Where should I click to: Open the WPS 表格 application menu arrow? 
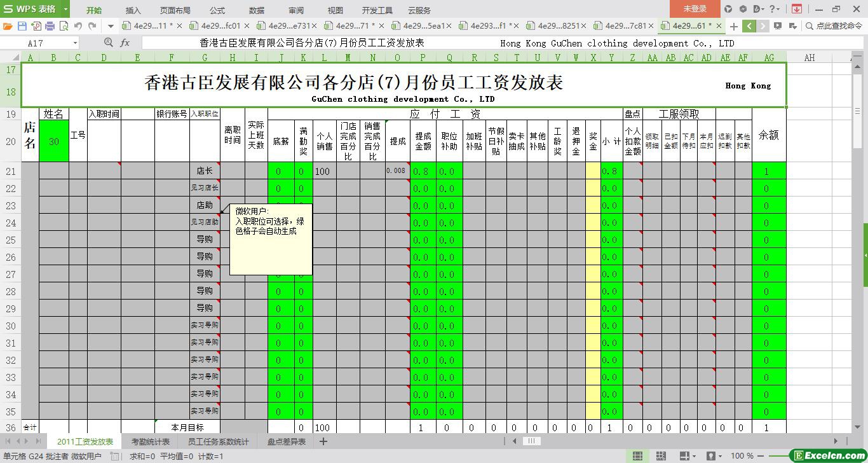point(65,9)
